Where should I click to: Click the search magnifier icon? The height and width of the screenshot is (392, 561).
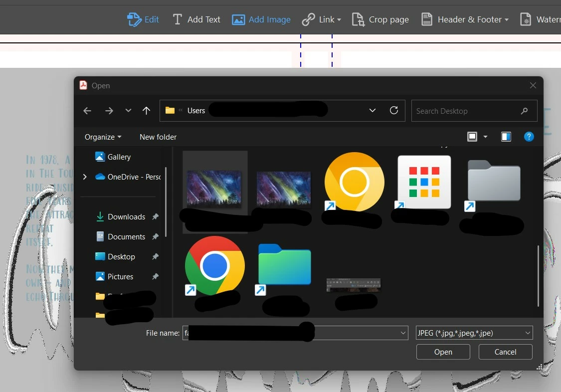525,111
